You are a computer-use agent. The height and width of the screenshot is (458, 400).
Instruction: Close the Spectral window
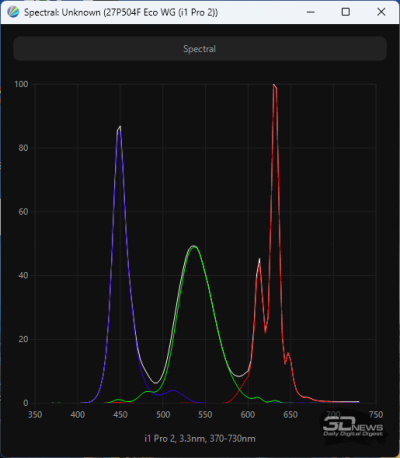[x=381, y=12]
